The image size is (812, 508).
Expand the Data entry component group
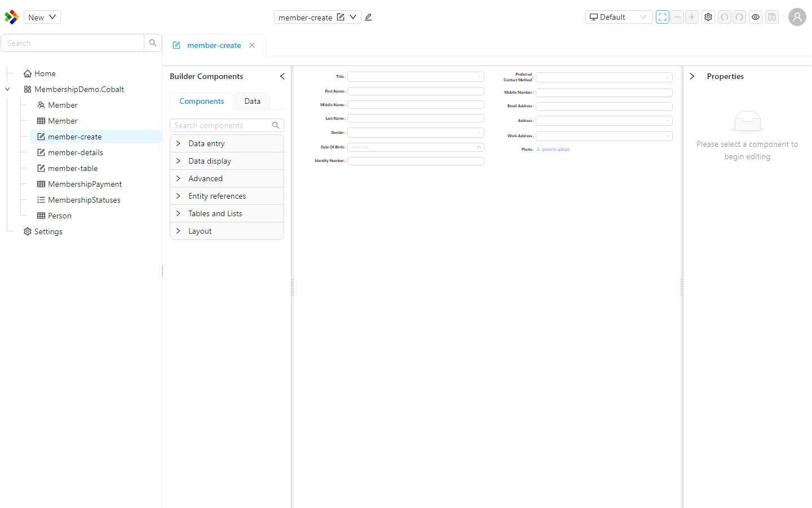click(x=227, y=143)
